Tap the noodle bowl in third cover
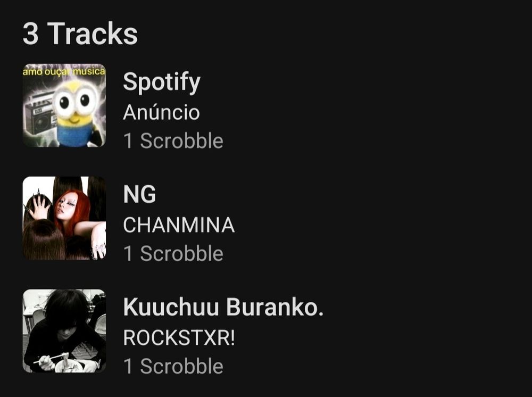The height and width of the screenshot is (397, 532). [x=69, y=366]
